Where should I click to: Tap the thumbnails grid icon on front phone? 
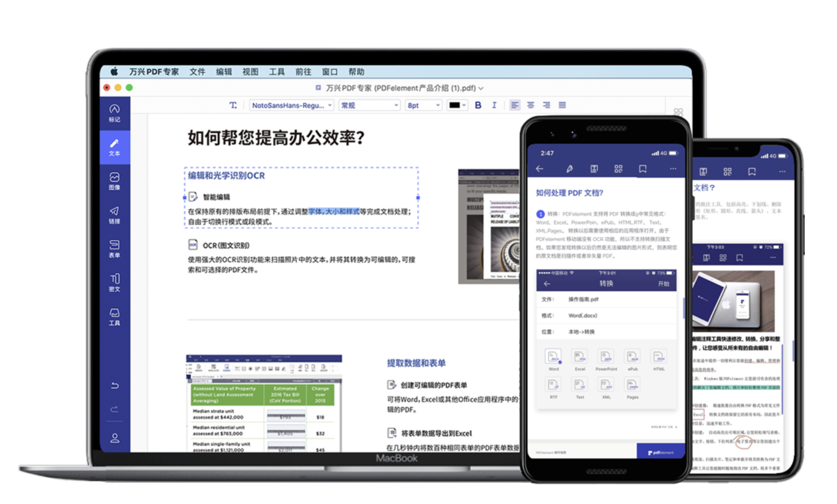[618, 169]
